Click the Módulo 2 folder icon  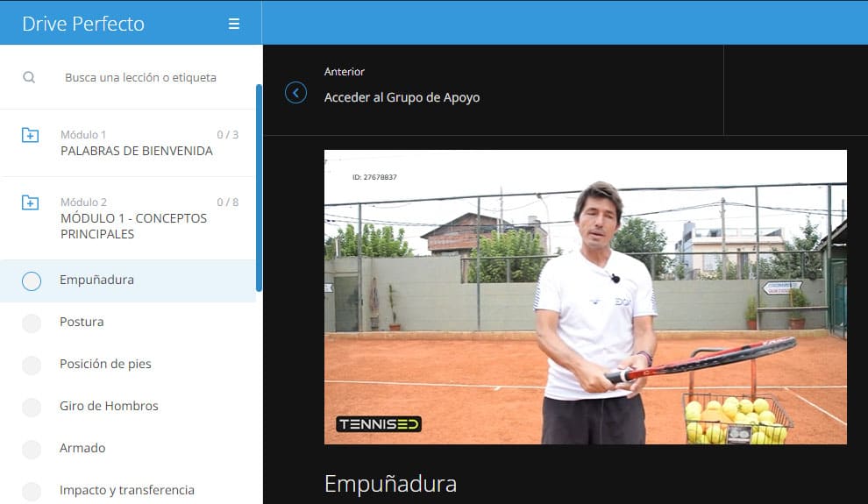[x=30, y=202]
